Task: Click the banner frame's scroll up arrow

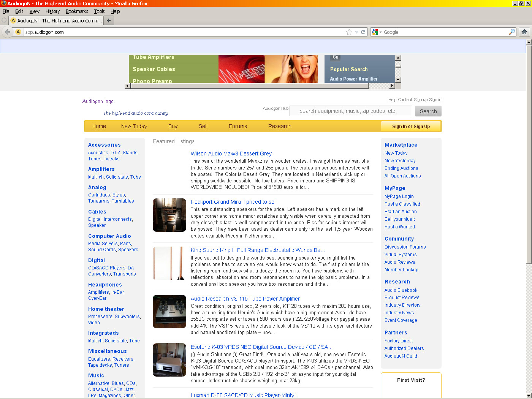Action: 398,58
